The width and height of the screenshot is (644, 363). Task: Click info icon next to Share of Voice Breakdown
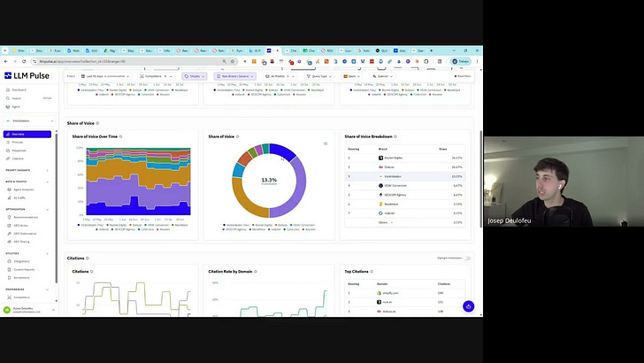395,136
